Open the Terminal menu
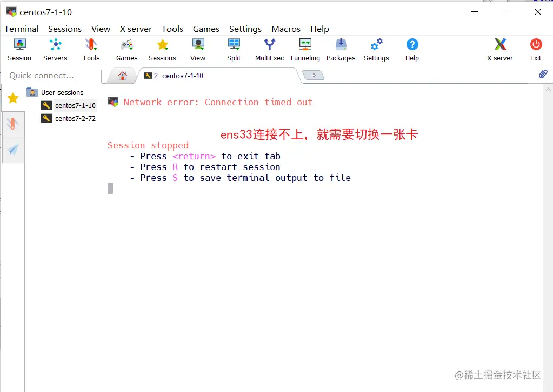The width and height of the screenshot is (553, 392). coord(21,29)
